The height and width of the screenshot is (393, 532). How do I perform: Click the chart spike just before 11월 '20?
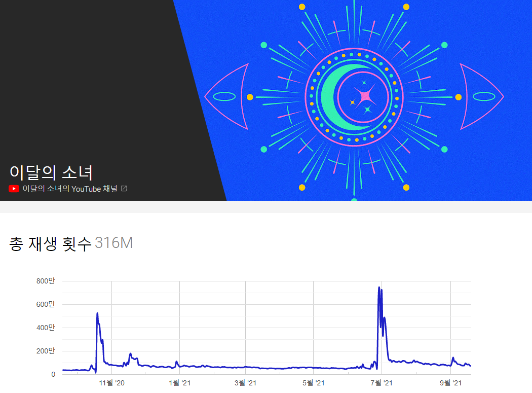97,314
